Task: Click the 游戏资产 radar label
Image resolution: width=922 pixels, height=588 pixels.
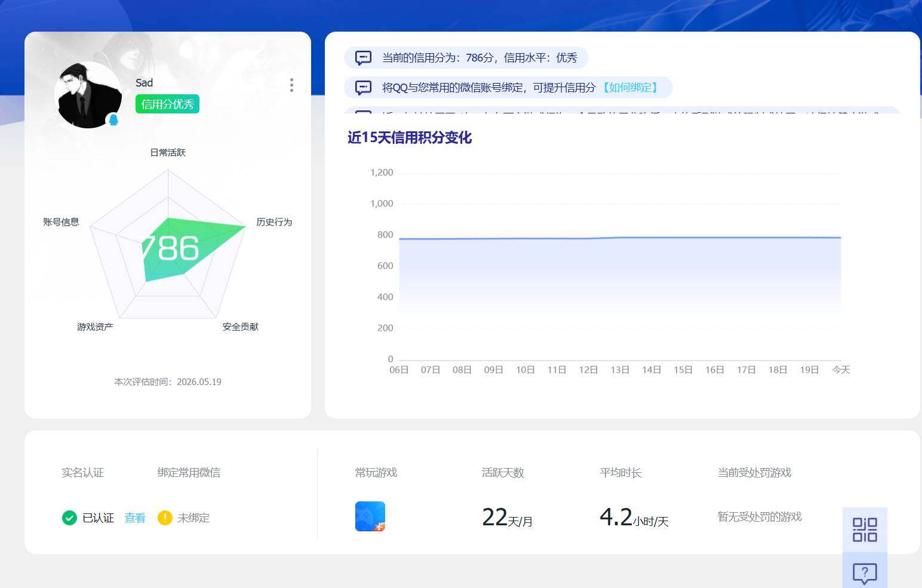Action: pos(95,327)
